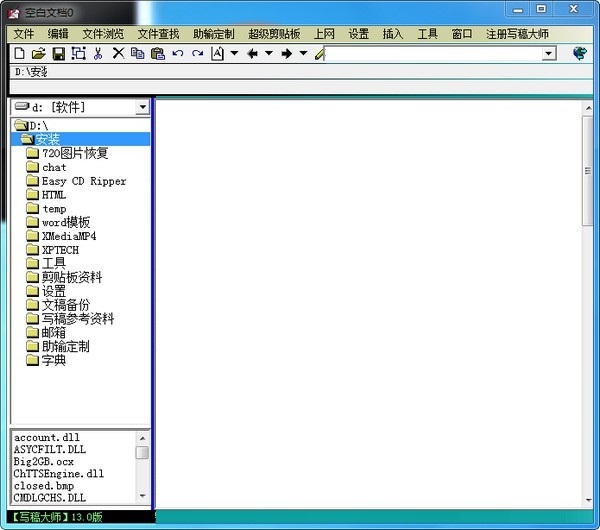The width and height of the screenshot is (600, 530).
Task: Click the Redo arrow icon
Action: [197, 53]
